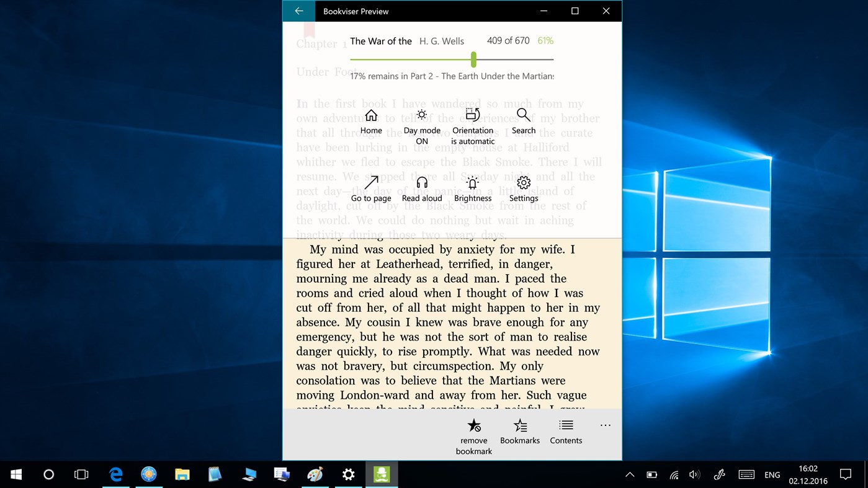Open the Home screen in Bookviser
This screenshot has width=868, height=488.
(370, 121)
